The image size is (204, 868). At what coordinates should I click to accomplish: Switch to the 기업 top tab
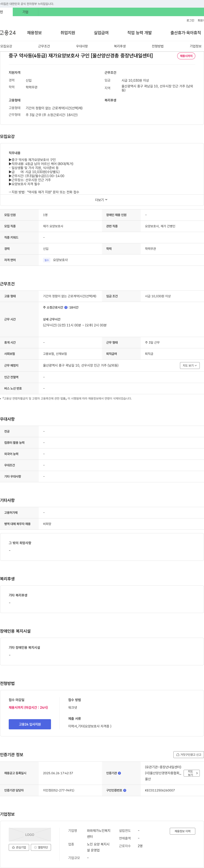25,12
